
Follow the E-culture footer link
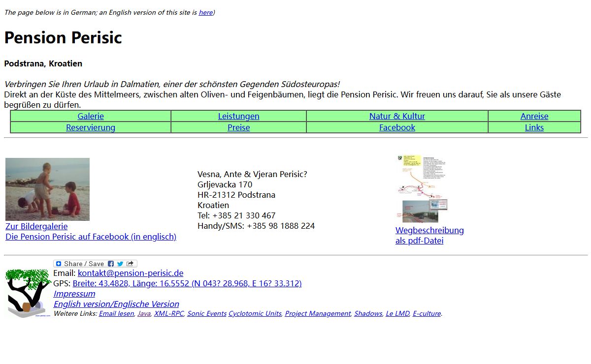427,313
